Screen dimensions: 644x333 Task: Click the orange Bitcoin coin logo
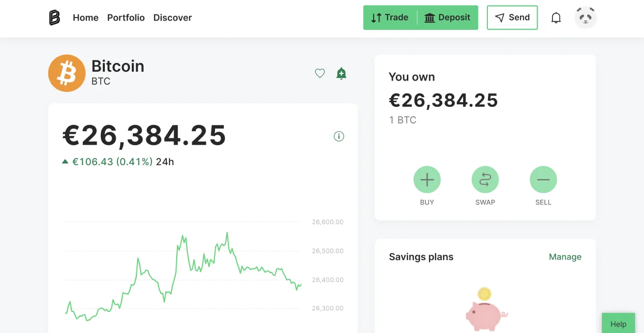coord(67,73)
